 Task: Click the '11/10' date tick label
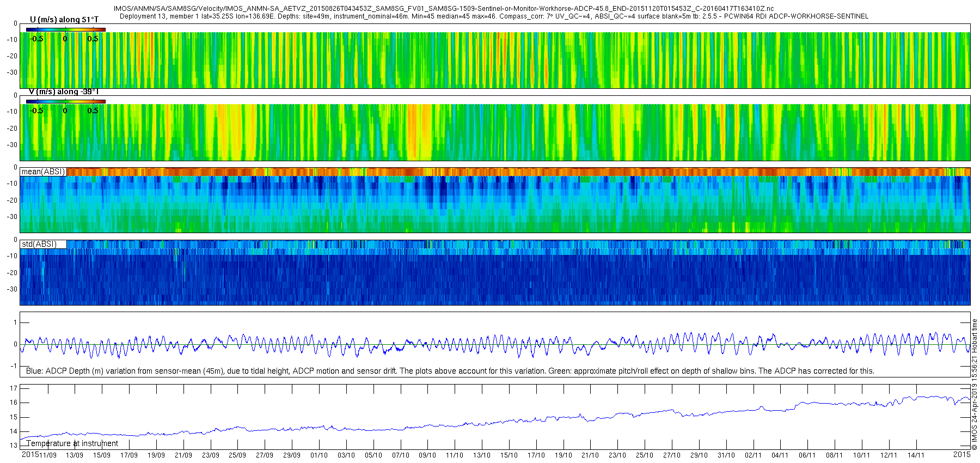click(455, 455)
